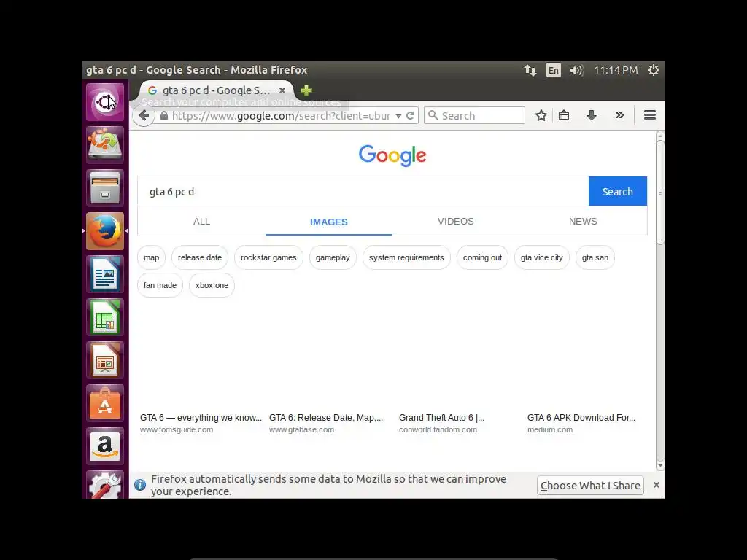Reload the current page

(410, 116)
